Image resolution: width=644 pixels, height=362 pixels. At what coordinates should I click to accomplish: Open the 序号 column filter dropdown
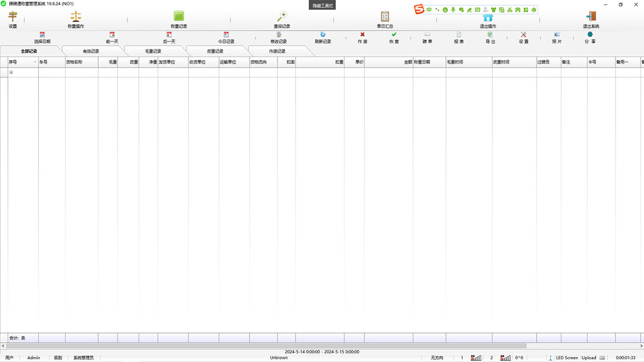tap(35, 62)
